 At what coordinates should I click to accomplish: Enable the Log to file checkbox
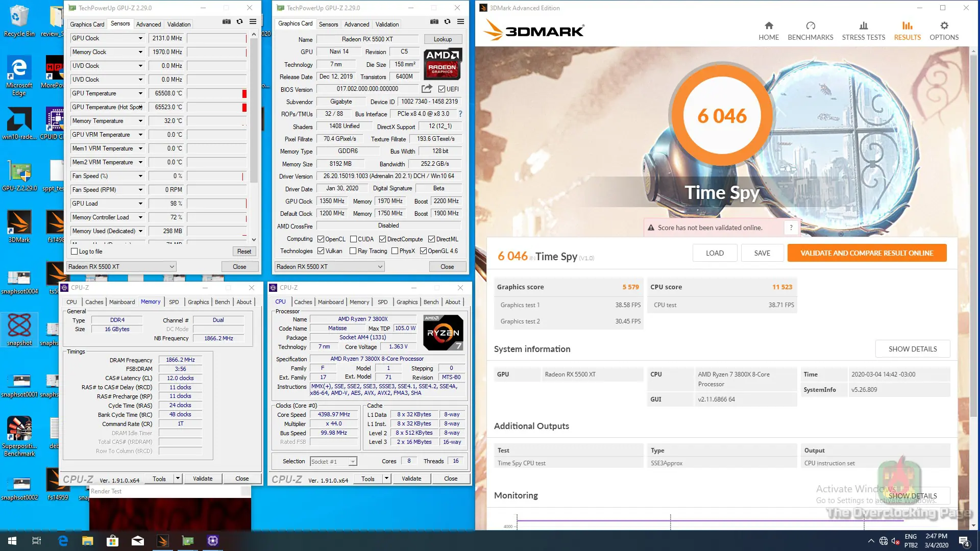[x=75, y=252]
